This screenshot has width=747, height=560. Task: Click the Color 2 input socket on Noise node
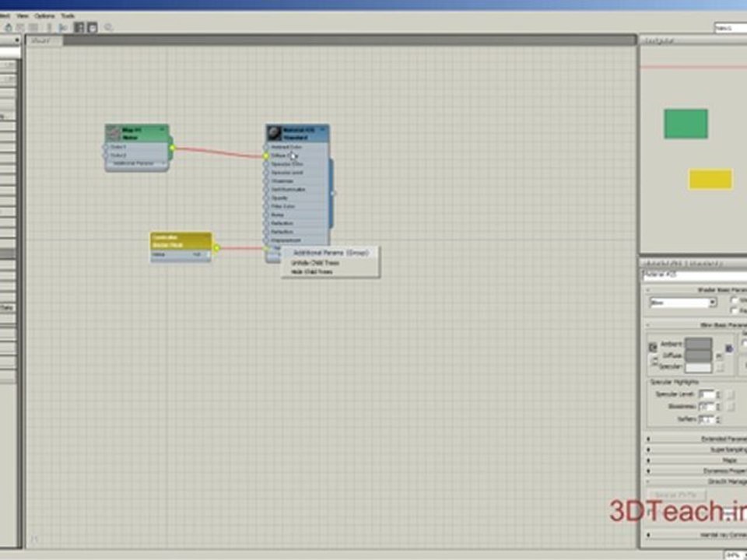point(105,156)
